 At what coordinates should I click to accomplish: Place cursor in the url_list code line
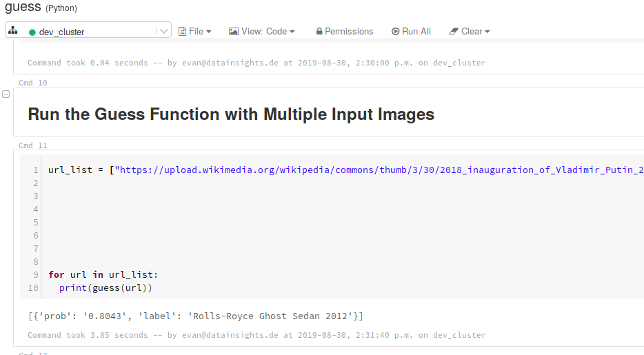point(345,170)
